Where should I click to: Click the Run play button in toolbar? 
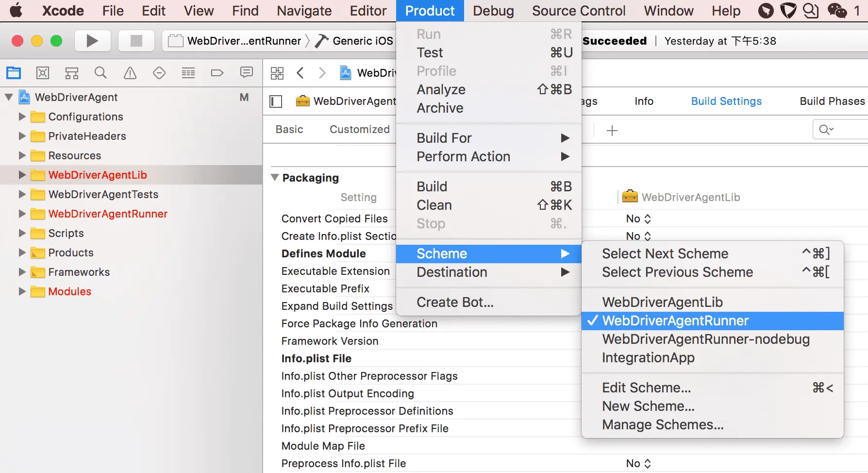pos(92,41)
